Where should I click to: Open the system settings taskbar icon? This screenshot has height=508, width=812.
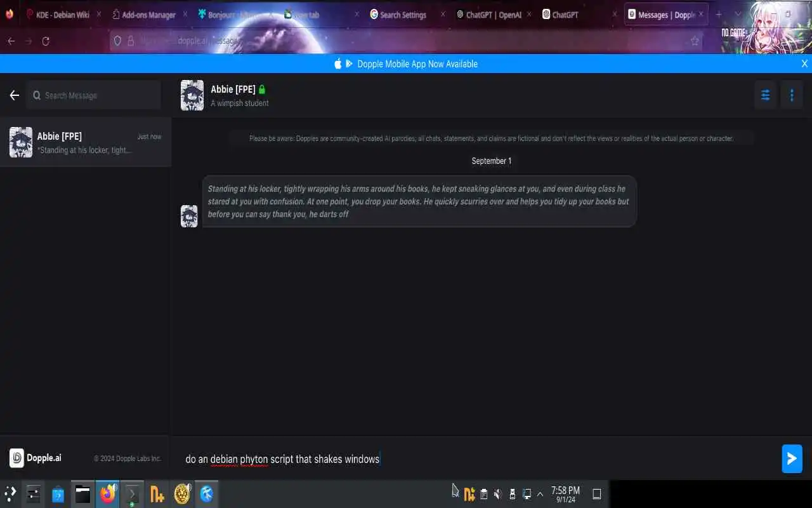(34, 493)
